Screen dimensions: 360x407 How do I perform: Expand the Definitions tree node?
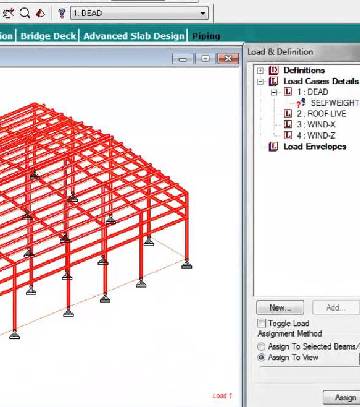coord(261,70)
